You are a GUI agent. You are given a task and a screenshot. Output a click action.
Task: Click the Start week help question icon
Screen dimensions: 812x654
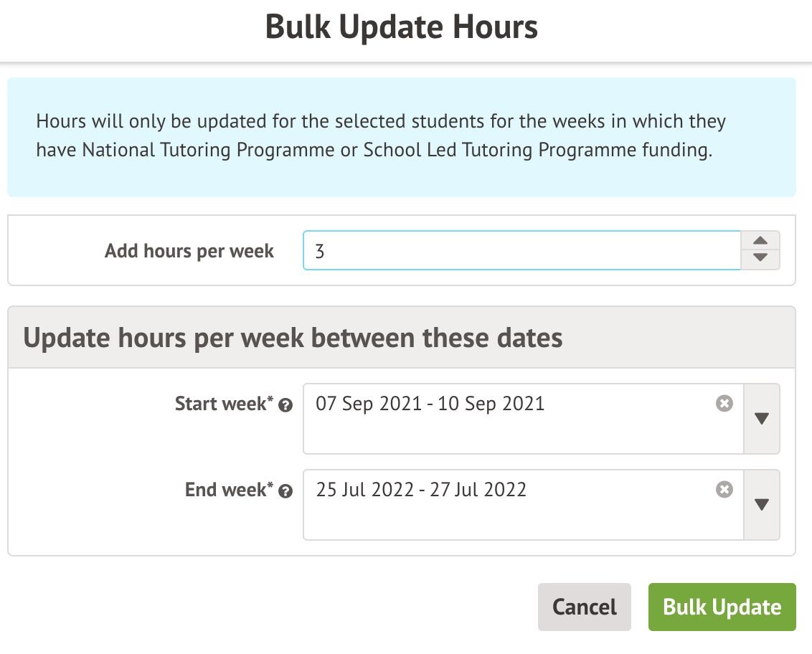coord(285,406)
